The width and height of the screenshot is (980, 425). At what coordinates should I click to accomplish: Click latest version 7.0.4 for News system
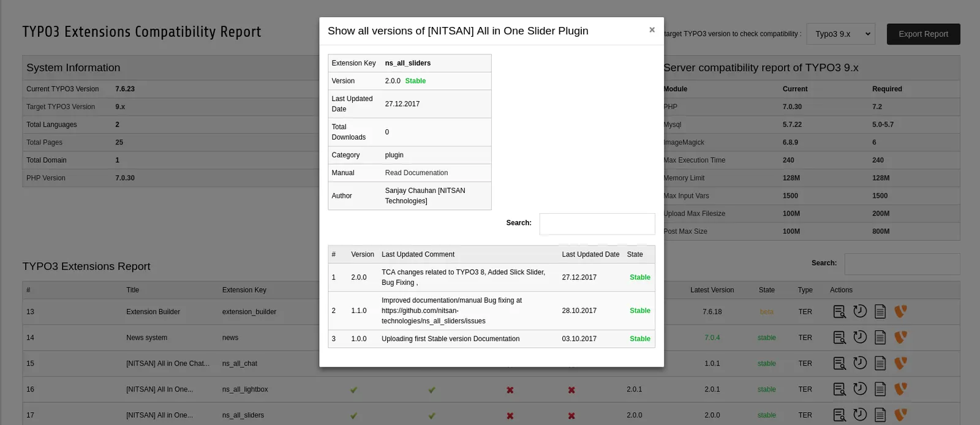(x=712, y=337)
